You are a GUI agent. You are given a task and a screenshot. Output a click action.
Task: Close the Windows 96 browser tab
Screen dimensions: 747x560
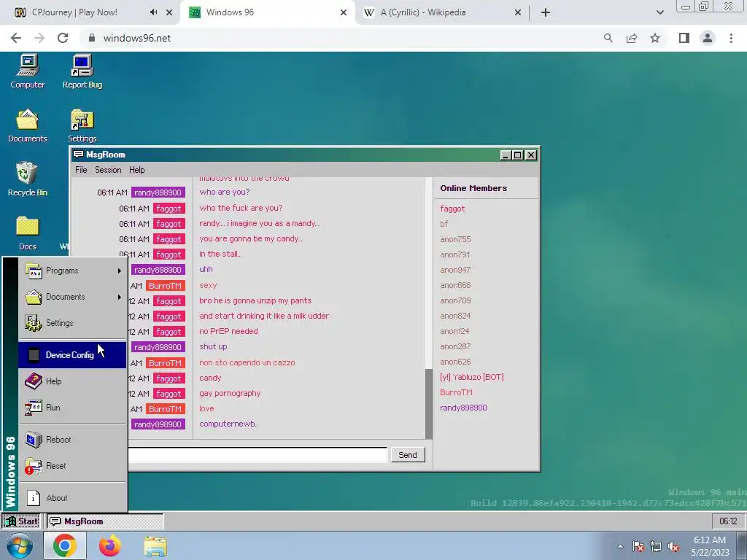click(x=344, y=12)
